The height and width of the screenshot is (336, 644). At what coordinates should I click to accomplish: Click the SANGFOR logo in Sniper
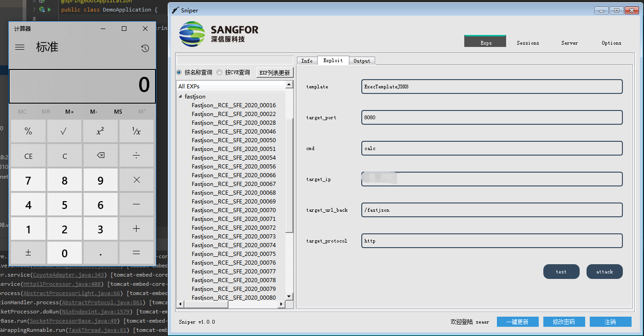[x=218, y=34]
